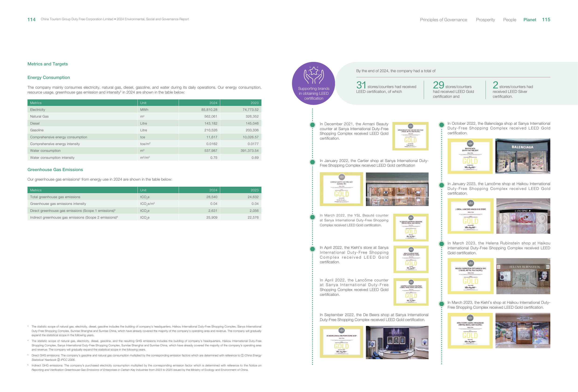578x392 pixels.
Task: Click the January 2023 Lancôme timeline marker
Action: (x=441, y=185)
